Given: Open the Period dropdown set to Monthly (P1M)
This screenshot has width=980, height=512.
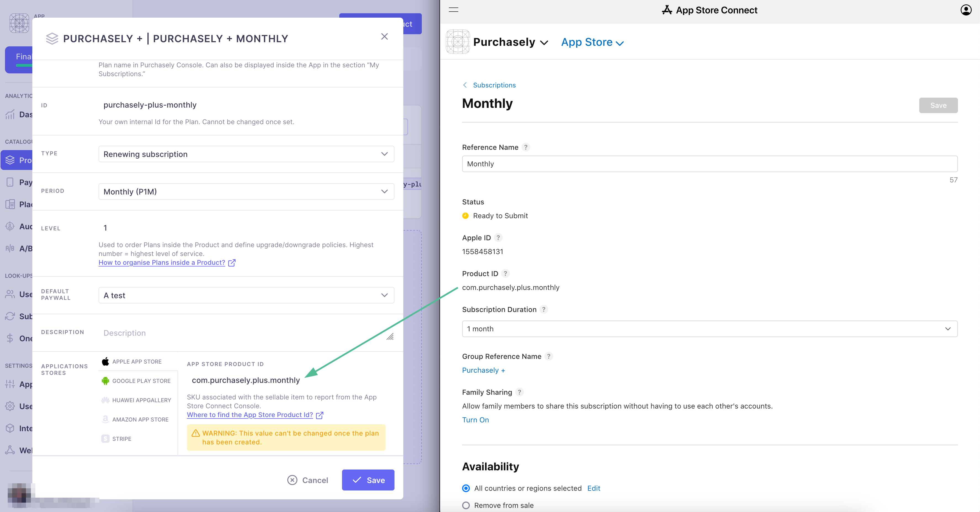Looking at the screenshot, I should [x=246, y=191].
